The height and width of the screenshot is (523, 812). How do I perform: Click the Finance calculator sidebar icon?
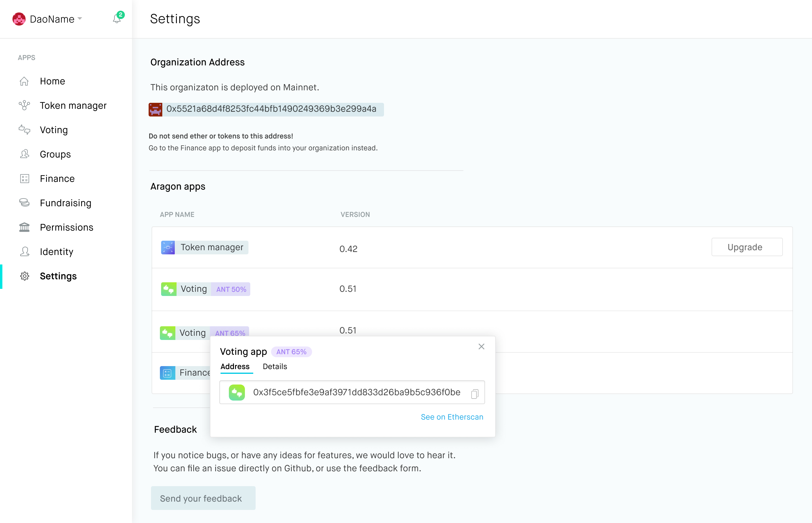pyautogui.click(x=24, y=179)
